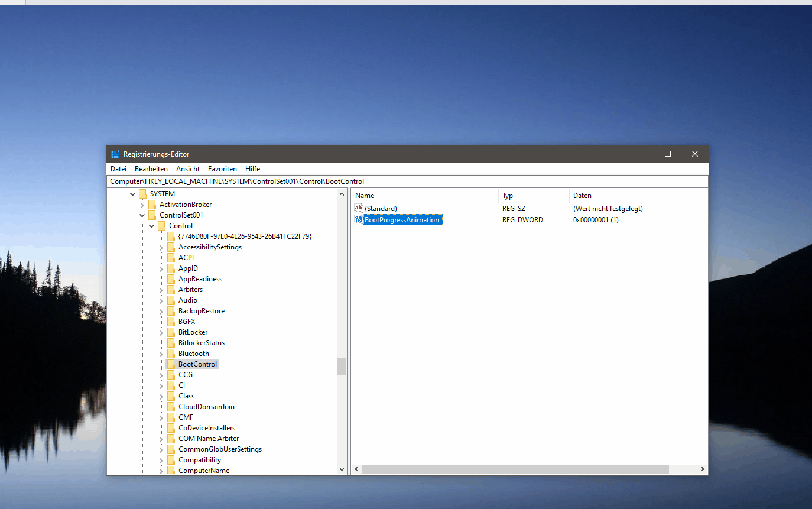This screenshot has height=509, width=812.
Task: Click the BootControl folder icon
Action: (x=171, y=364)
